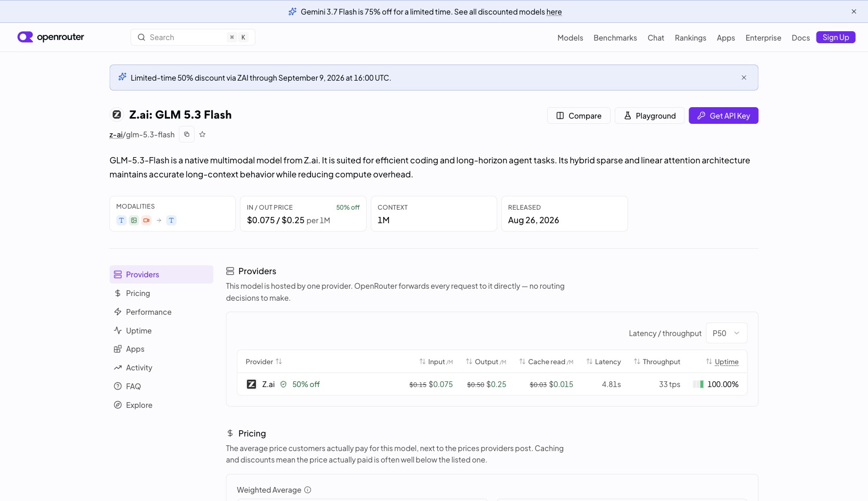The image size is (868, 501).
Task: Click Get API Key
Action: (723, 115)
